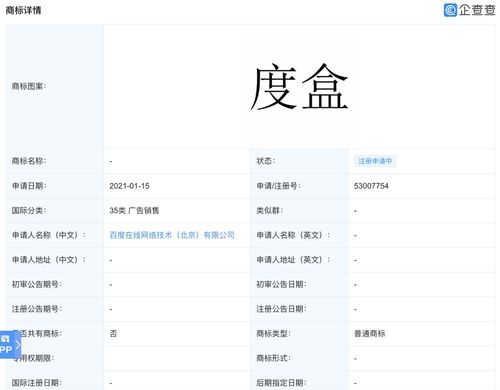Click the 商标类型 label

point(273,334)
